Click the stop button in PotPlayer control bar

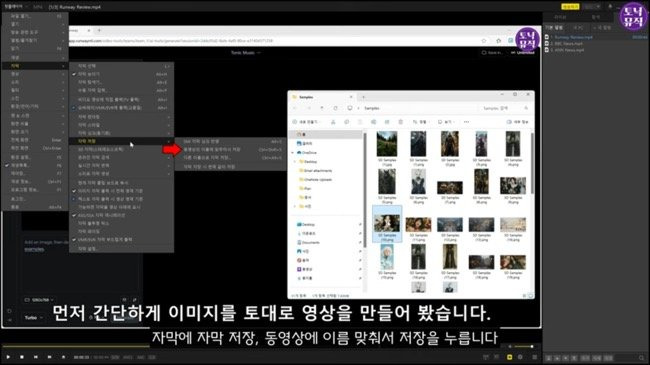pos(22,357)
